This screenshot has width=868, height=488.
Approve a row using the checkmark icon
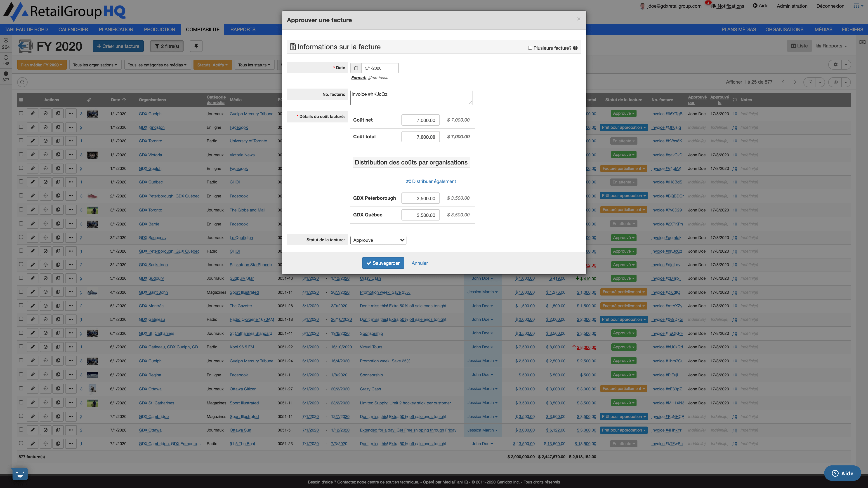pos(45,113)
